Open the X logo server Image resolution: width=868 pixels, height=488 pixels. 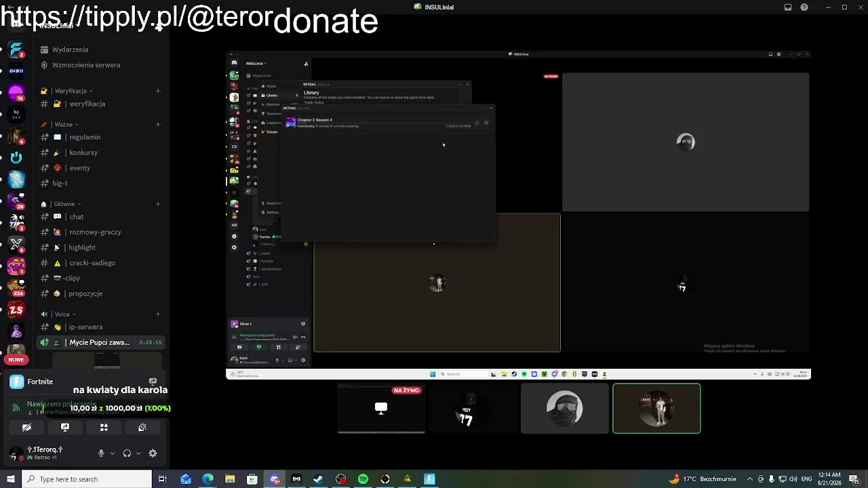16,244
